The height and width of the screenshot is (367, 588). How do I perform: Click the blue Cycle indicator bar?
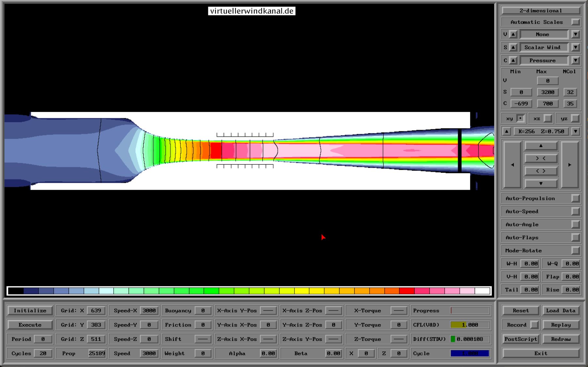[470, 353]
